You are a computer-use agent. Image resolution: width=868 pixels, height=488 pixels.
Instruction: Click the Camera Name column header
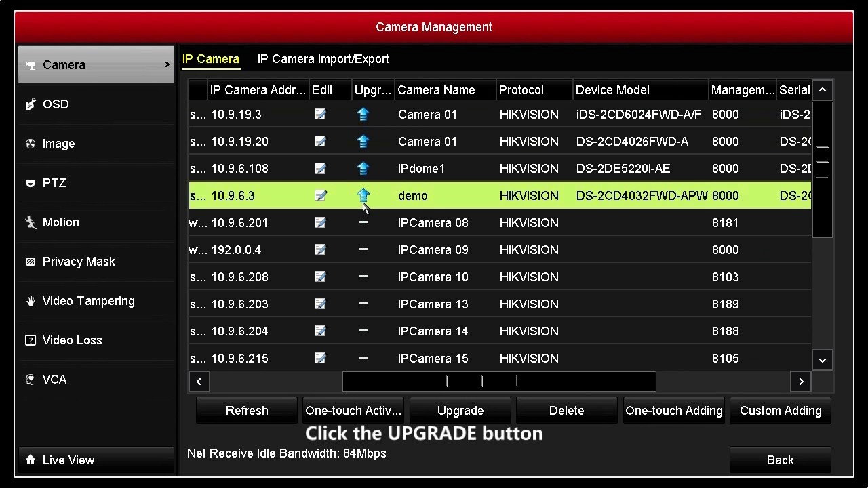[445, 90]
